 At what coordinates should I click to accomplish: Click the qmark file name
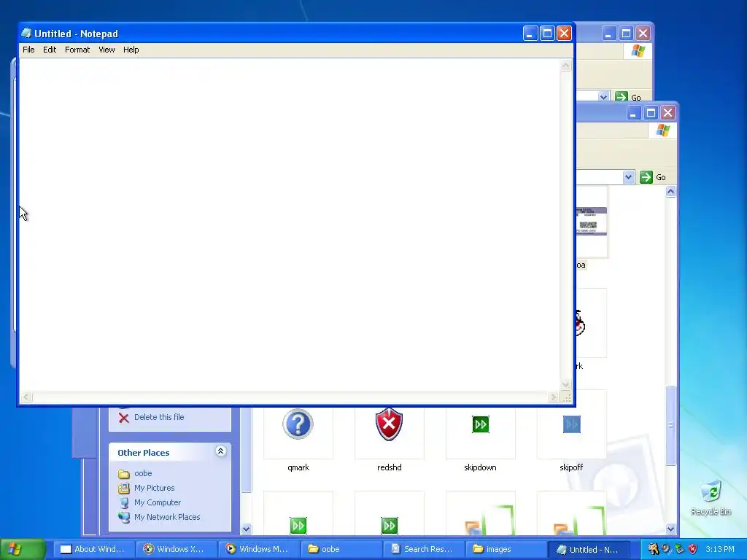pyautogui.click(x=298, y=467)
